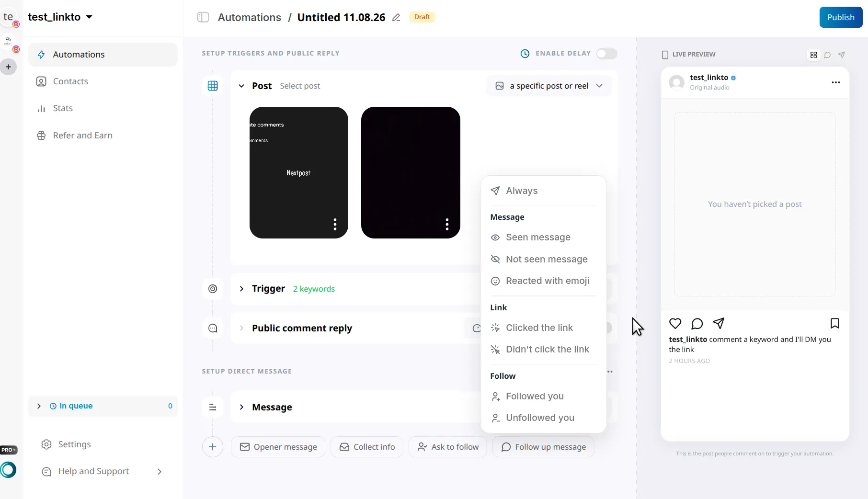Viewport: 868px width, 499px height.
Task: Choose Reacted with emoji condition
Action: (x=543, y=281)
